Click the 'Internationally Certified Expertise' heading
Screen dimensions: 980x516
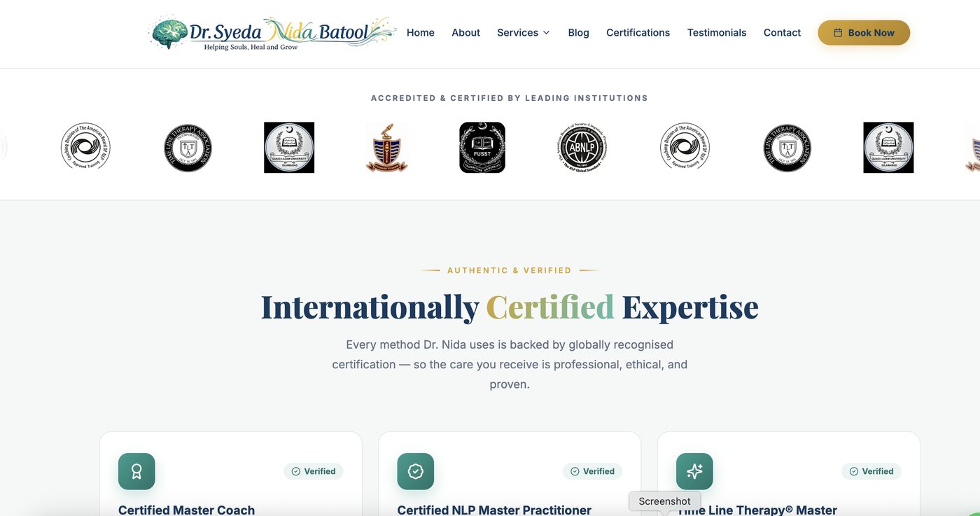tap(510, 307)
